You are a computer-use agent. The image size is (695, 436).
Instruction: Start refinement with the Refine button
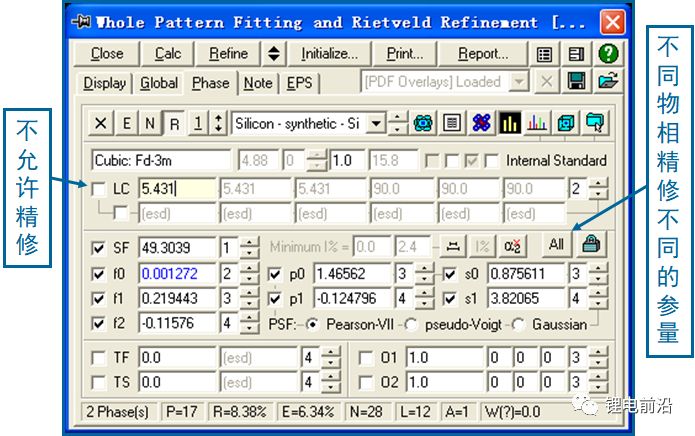click(x=228, y=54)
